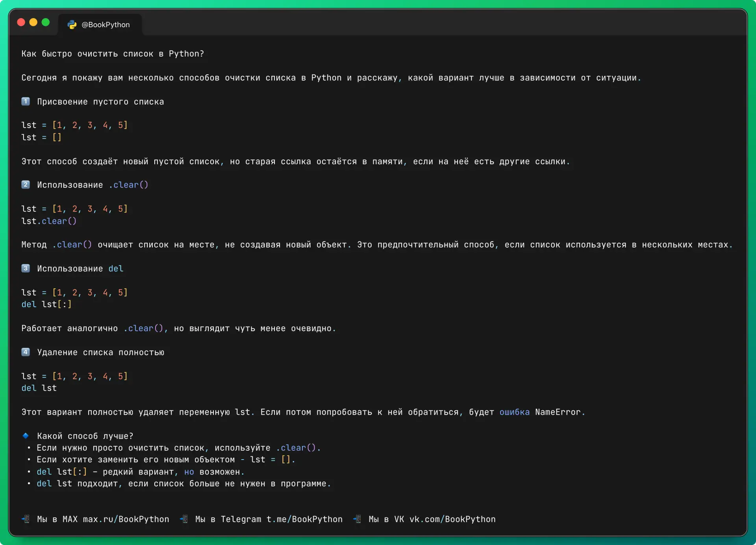
Task: Click the blue diamond icon before Какой способ
Action: point(26,436)
